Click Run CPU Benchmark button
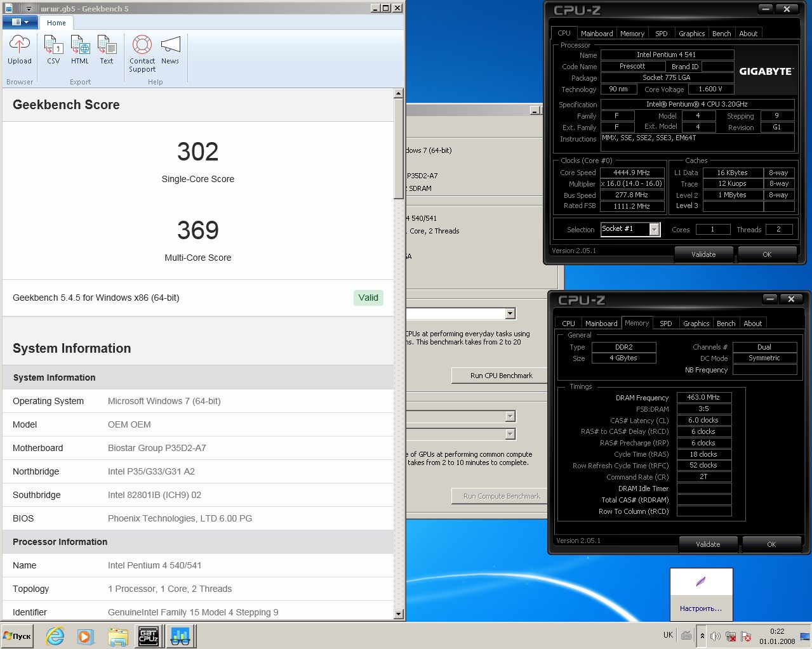This screenshot has width=812, height=649. click(501, 376)
